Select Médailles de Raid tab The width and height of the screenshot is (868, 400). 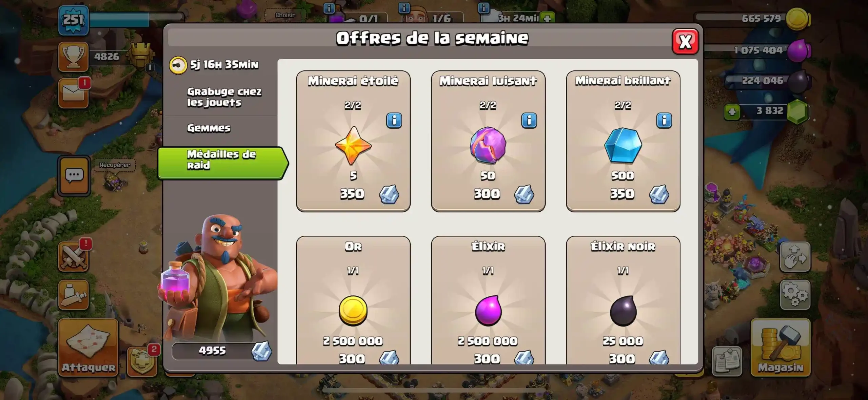pyautogui.click(x=223, y=163)
